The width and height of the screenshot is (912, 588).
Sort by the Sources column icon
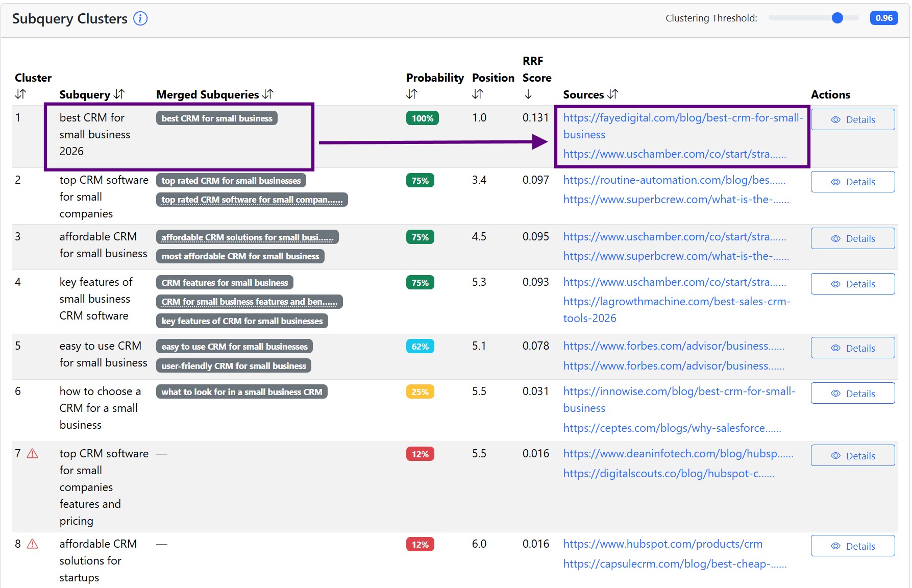click(x=613, y=94)
